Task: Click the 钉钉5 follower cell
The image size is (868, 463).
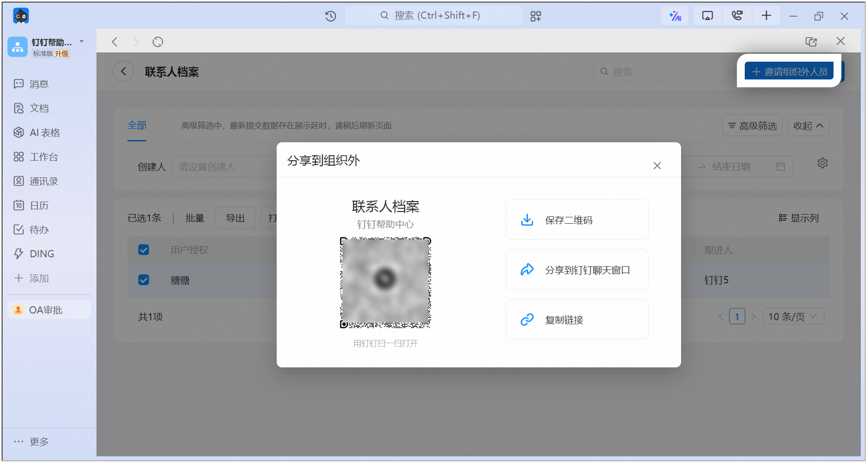Action: [x=716, y=280]
